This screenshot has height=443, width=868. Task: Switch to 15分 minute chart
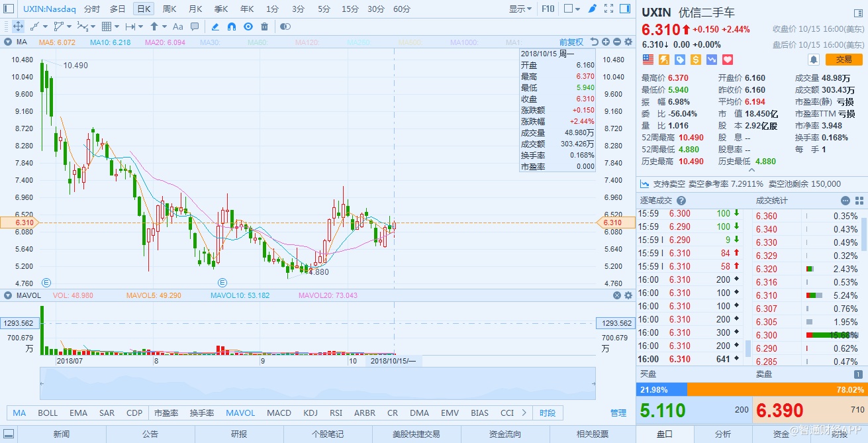(x=350, y=9)
